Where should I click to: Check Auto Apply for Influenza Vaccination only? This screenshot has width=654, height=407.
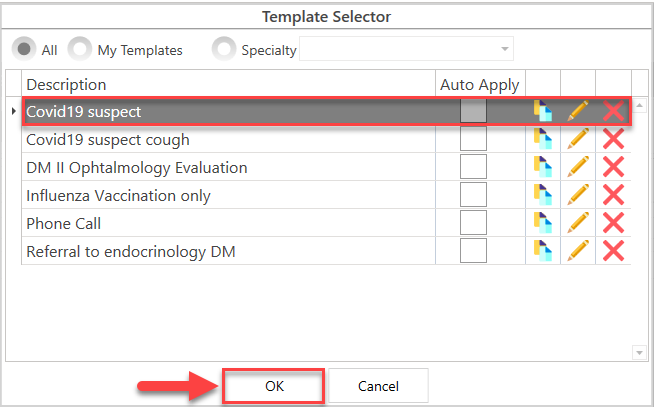[473, 195]
